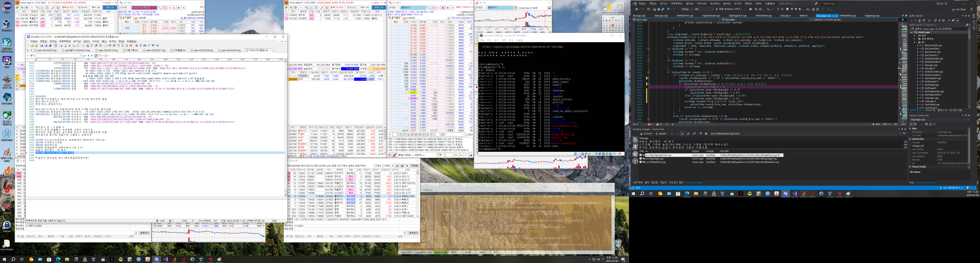The width and height of the screenshot is (980, 263).
Task: Click the refresh icon in Pending Changes toolbar
Action: click(x=706, y=134)
